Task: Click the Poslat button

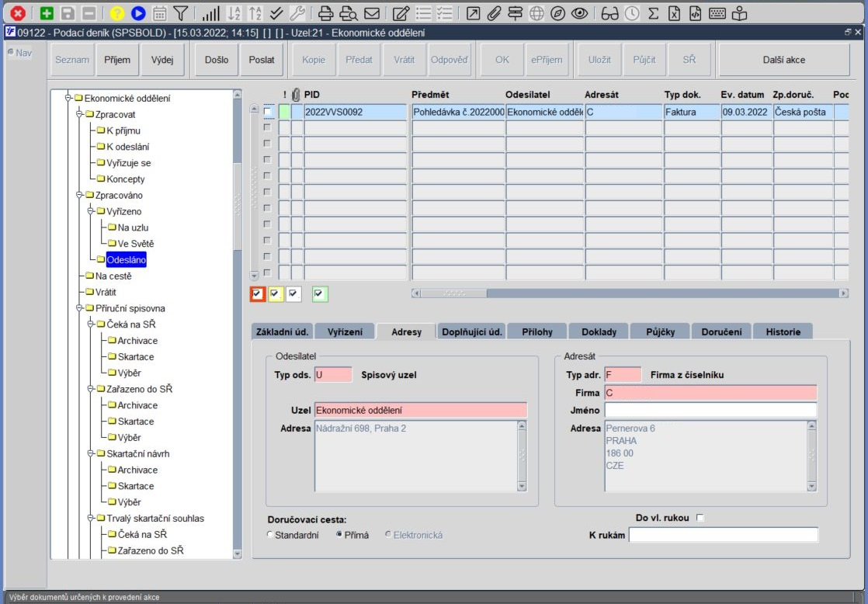Action: click(261, 60)
